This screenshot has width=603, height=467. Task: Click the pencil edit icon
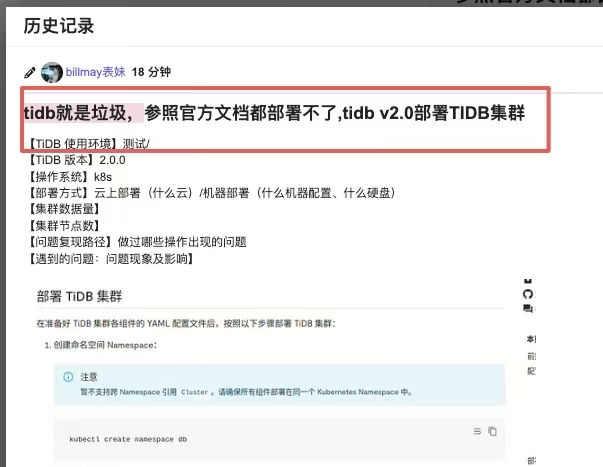pyautogui.click(x=30, y=73)
